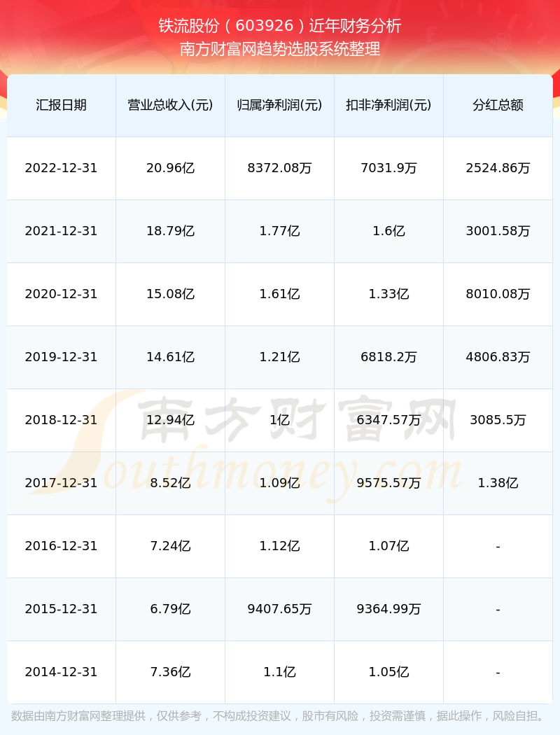Image resolution: width=560 pixels, height=735 pixels.
Task: Select the 2018 net profit 1亿
Action: [x=280, y=420]
